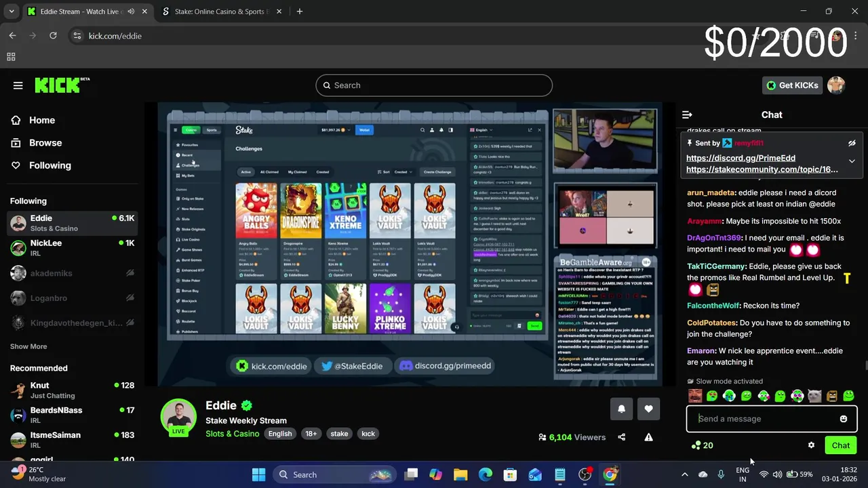View site information icon in address bar
Viewport: 868px width, 488px height.
77,36
